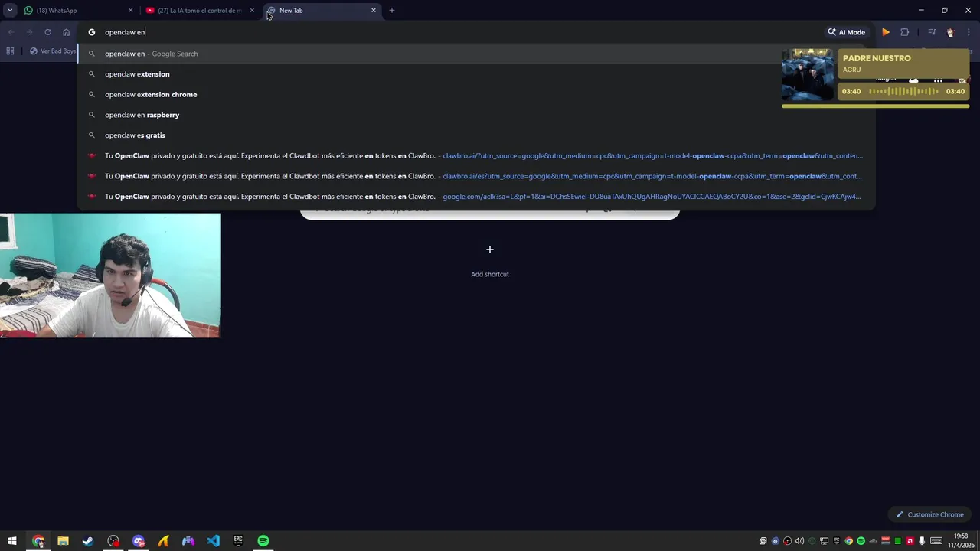
Task: Open the purple chat app with 9+ badge
Action: tap(139, 541)
